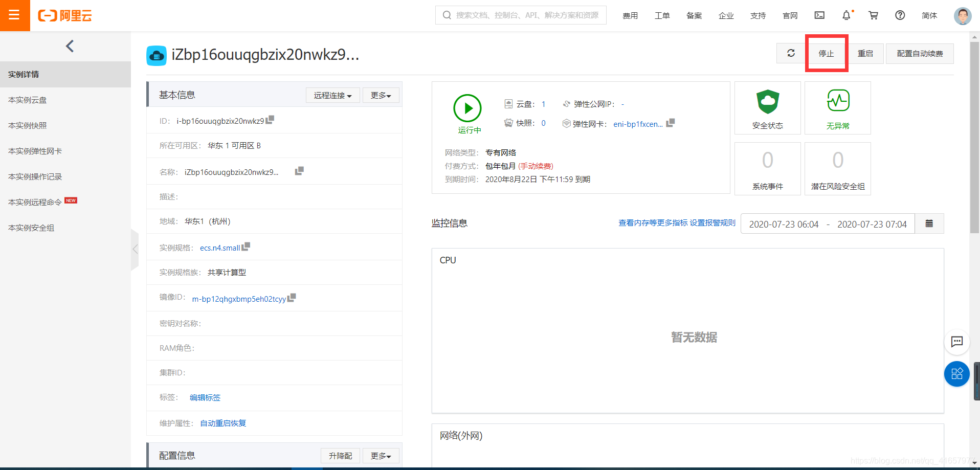Viewport: 980px width, 470px height.
Task: Go back with the left arrow
Action: (x=70, y=46)
